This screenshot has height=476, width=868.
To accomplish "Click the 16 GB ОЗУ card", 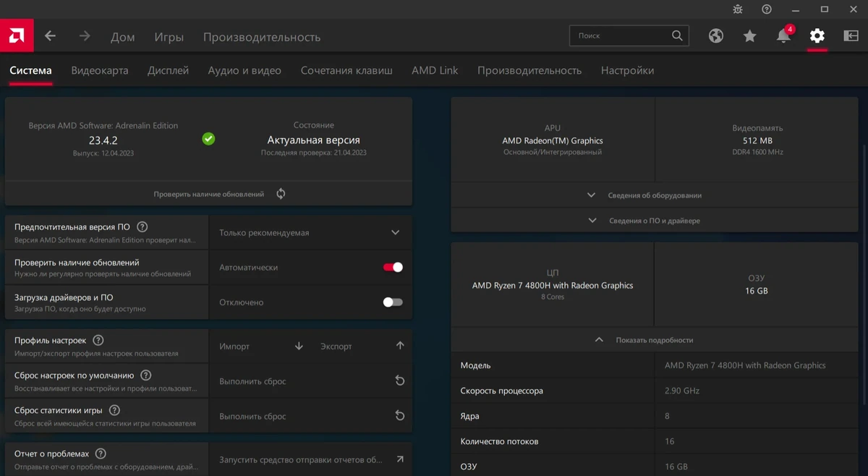I will point(756,284).
